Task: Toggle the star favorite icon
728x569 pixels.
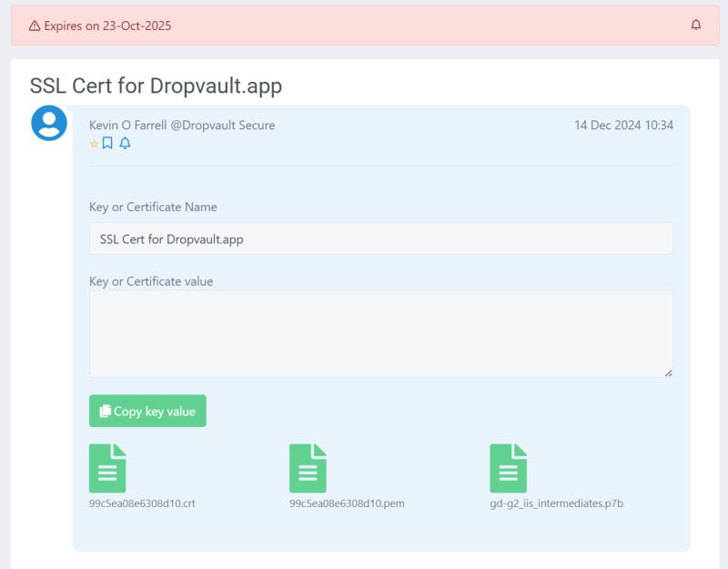Action: point(94,144)
